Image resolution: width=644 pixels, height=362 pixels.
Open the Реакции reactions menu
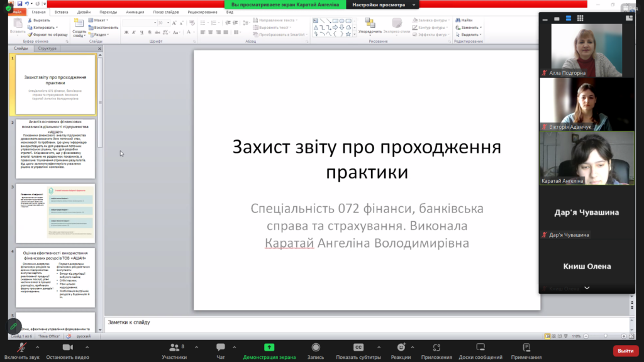pos(401,351)
